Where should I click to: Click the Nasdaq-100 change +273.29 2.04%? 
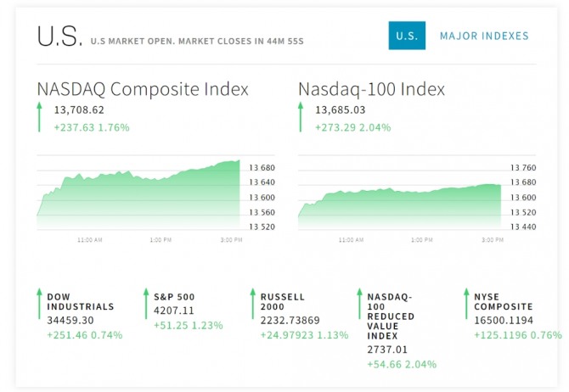pos(352,127)
